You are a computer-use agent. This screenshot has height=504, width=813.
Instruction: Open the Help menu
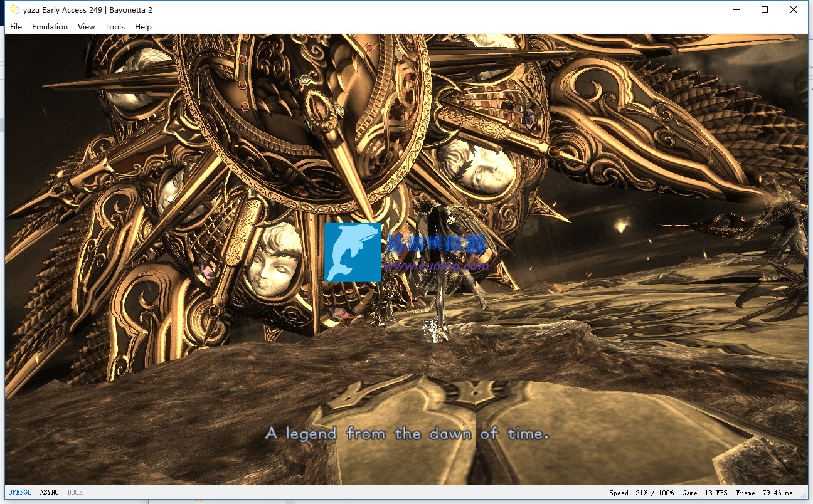click(143, 27)
